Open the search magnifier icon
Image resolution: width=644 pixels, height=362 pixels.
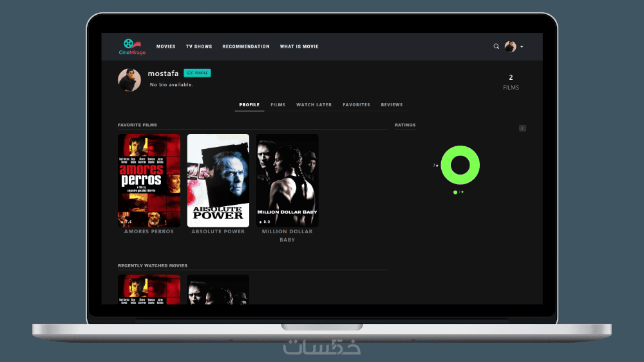pyautogui.click(x=496, y=46)
